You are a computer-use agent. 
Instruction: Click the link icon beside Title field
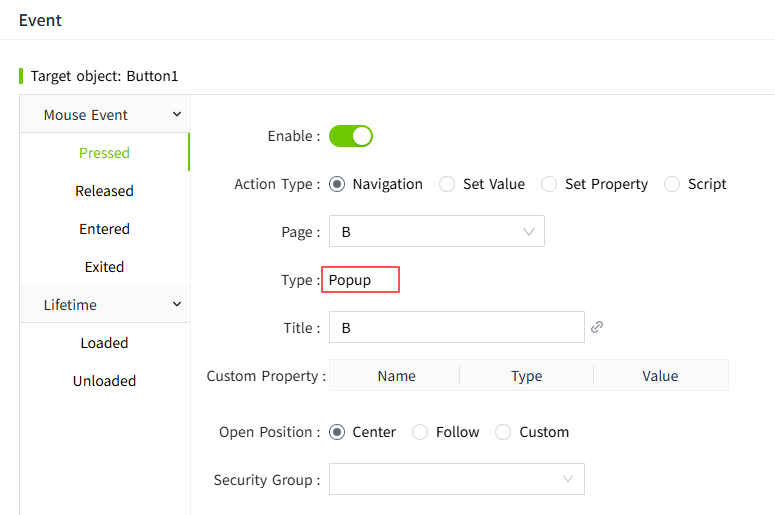point(597,327)
